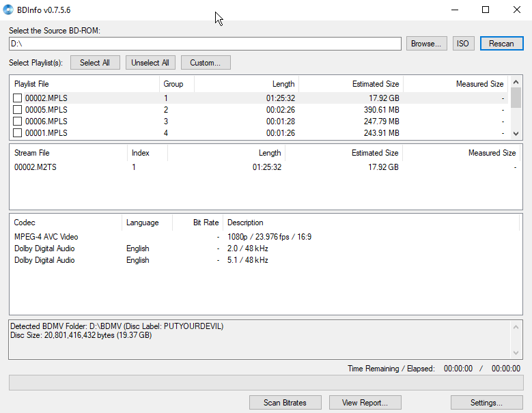Click the Rescan button
Viewport: 532px width, 413px height.
[501, 44]
